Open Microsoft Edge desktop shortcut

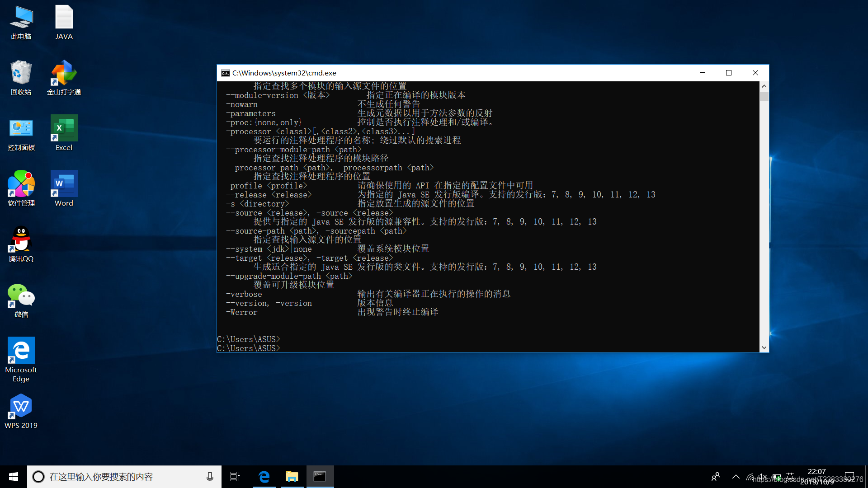pyautogui.click(x=21, y=360)
